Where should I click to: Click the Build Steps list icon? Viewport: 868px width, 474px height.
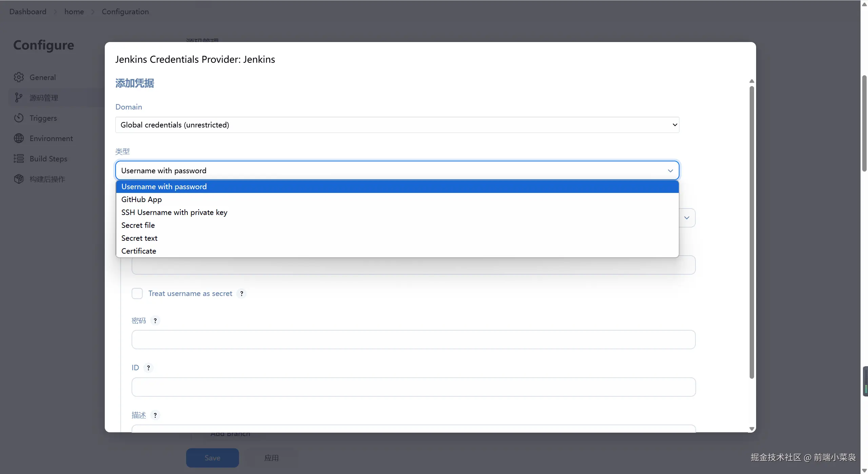(x=19, y=159)
